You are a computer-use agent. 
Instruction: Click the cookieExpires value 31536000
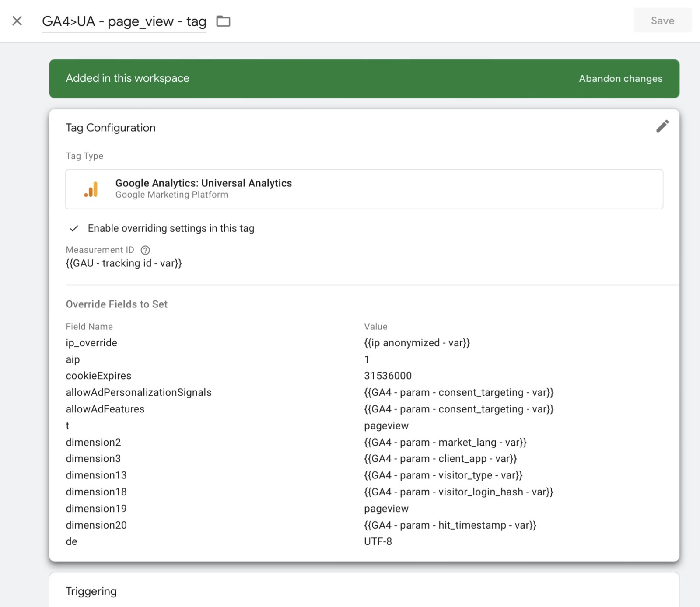pos(388,376)
